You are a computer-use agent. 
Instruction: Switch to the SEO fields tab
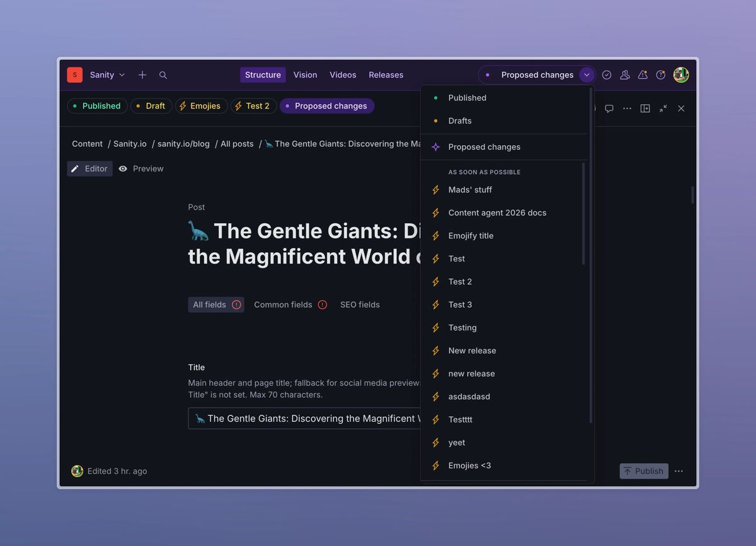(x=360, y=305)
